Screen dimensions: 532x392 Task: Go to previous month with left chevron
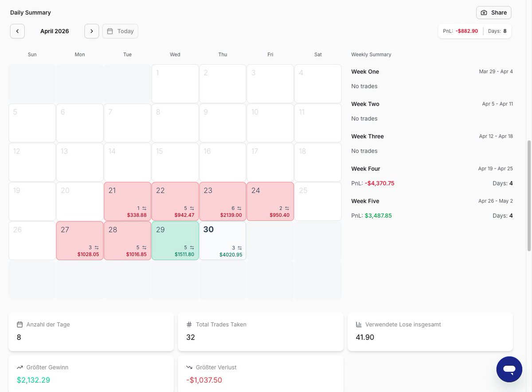pyautogui.click(x=17, y=31)
